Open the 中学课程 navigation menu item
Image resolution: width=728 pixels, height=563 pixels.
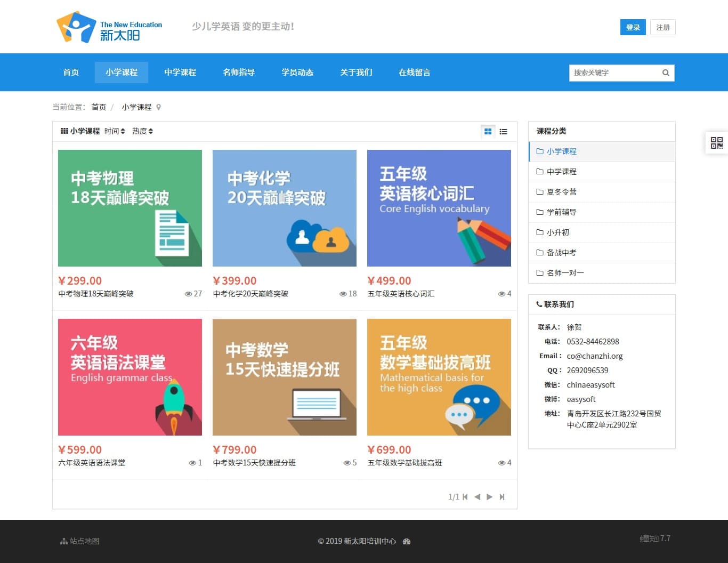click(180, 73)
